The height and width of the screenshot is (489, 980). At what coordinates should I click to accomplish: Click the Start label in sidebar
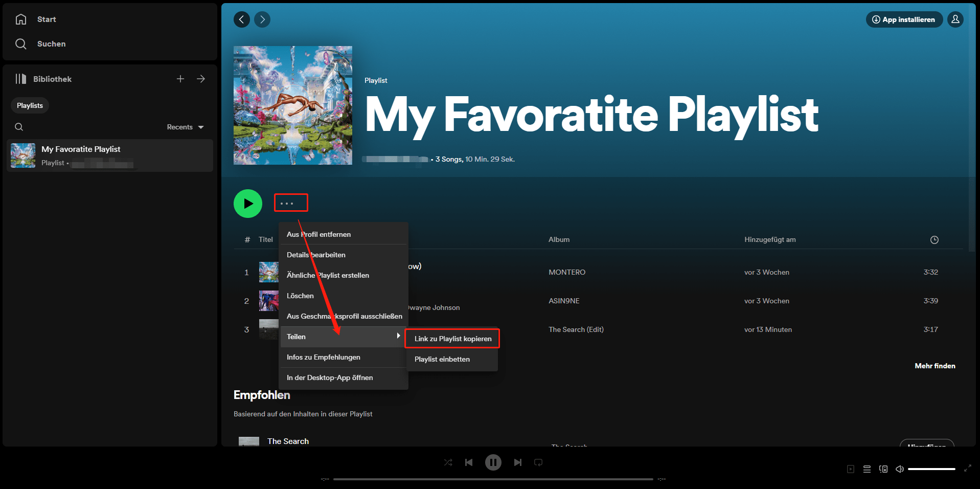coord(47,19)
